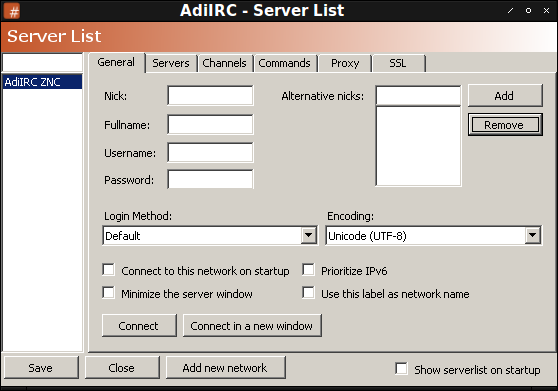Open the Servers tab

(x=171, y=63)
